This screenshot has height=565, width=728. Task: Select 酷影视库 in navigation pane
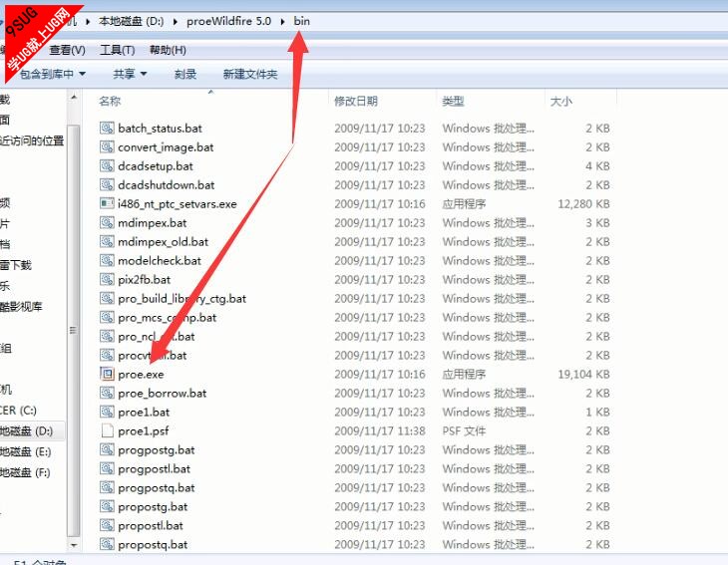point(21,306)
